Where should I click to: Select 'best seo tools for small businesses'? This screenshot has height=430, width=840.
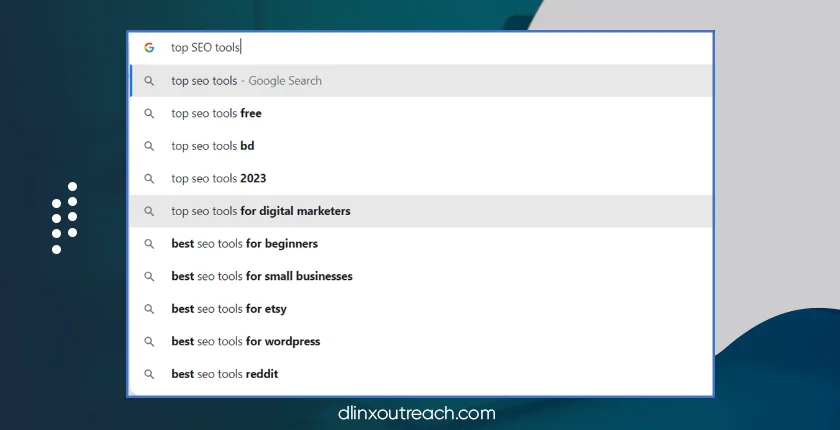click(421, 276)
